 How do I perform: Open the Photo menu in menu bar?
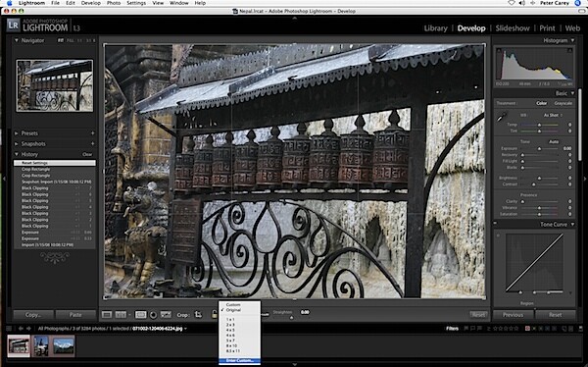(114, 3)
